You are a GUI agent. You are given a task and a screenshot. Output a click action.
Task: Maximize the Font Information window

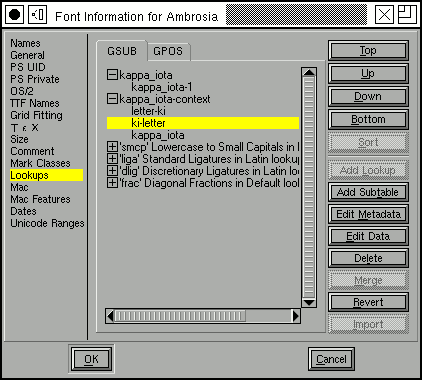(x=407, y=15)
